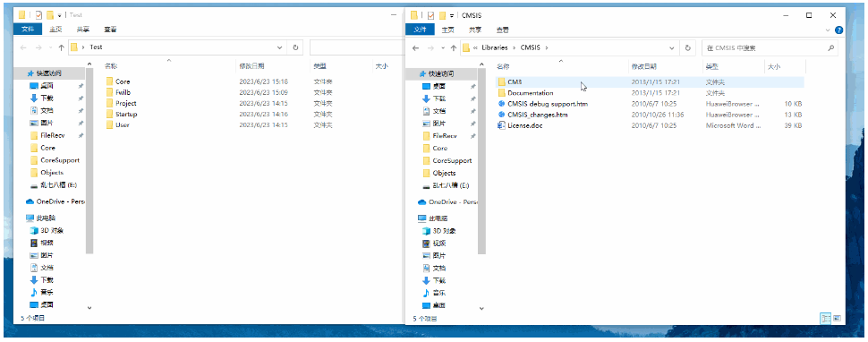Go back in the CMSIS window

416,48
